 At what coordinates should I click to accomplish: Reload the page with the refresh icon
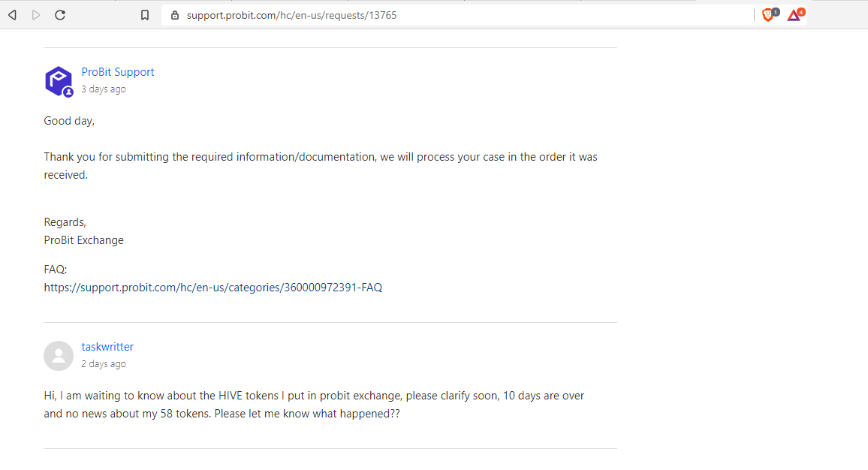60,15
